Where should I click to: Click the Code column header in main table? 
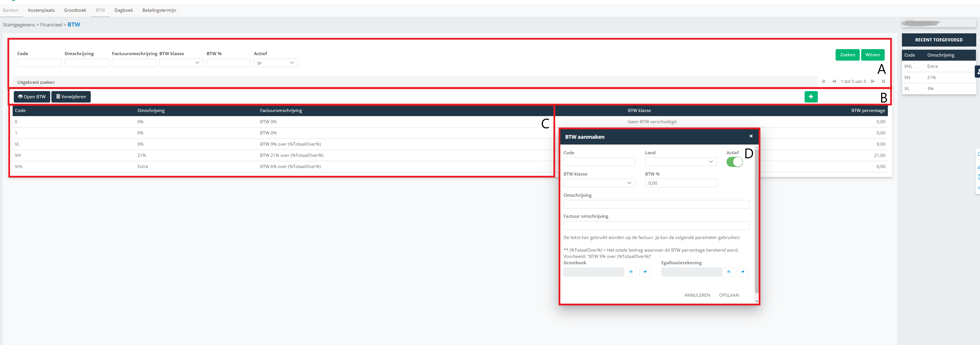pyautogui.click(x=20, y=110)
